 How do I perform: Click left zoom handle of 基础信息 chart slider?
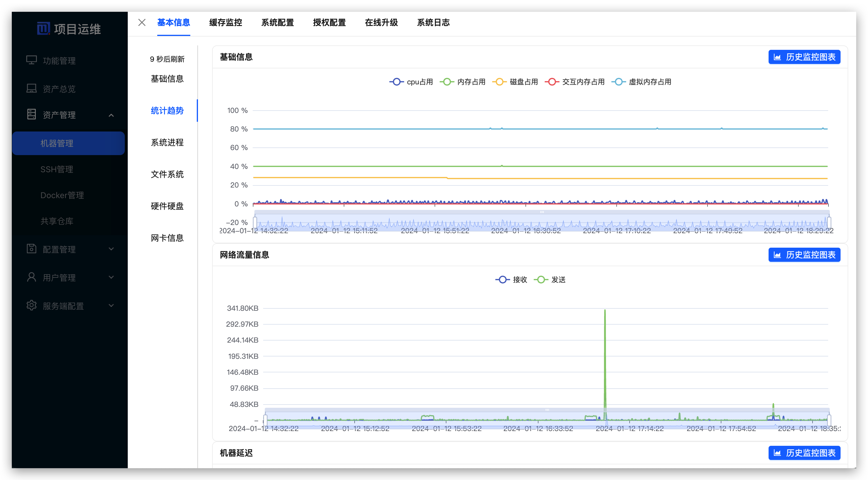(x=255, y=222)
